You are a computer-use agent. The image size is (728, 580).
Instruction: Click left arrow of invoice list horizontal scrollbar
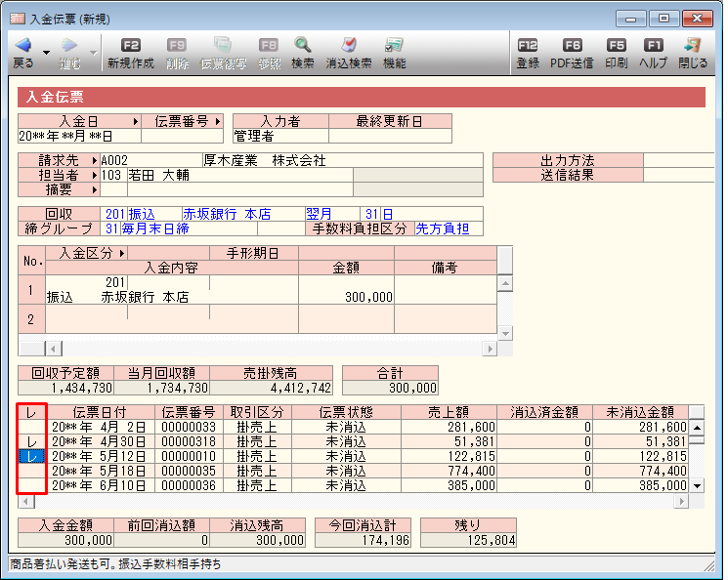(26, 501)
